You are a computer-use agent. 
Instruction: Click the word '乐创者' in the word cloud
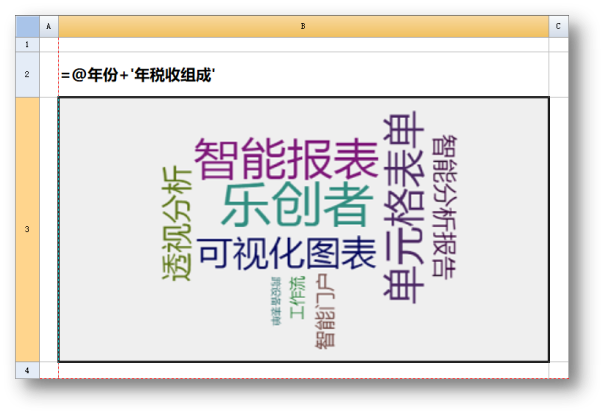click(297, 205)
